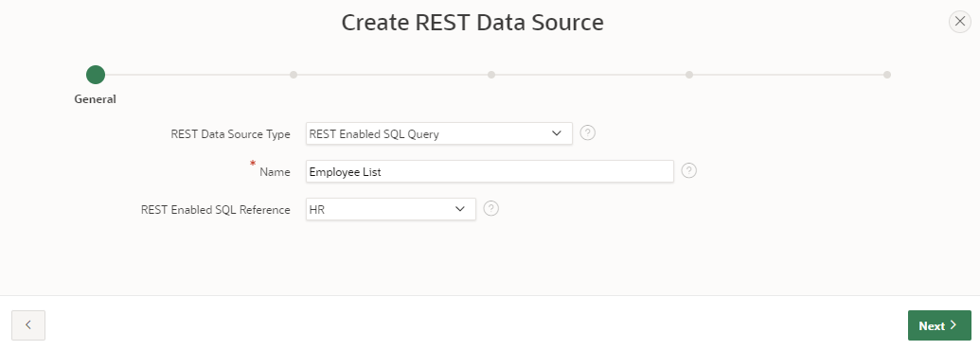Click the required Name field label
Image resolution: width=980 pixels, height=350 pixels.
point(275,172)
